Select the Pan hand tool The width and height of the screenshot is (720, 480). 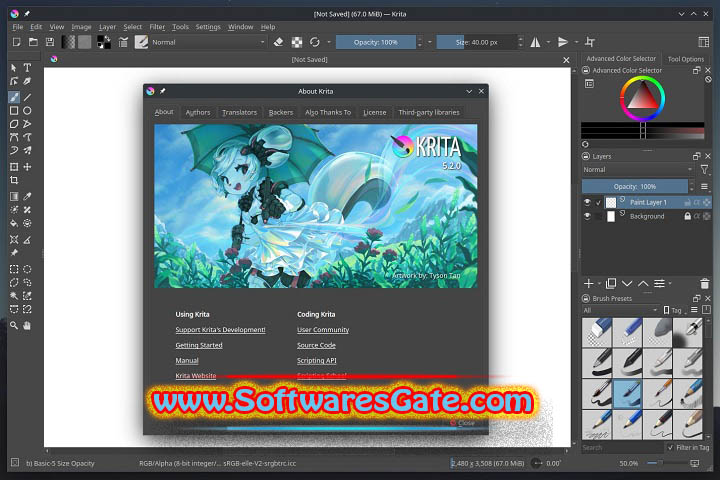click(27, 326)
